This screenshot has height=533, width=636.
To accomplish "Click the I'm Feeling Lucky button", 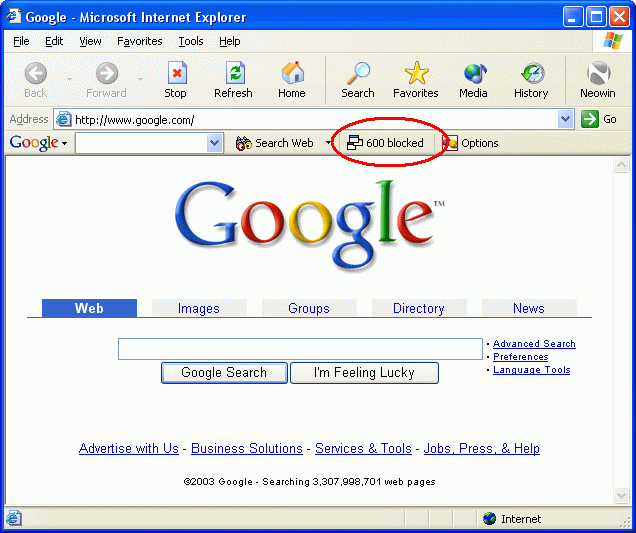I will click(364, 372).
